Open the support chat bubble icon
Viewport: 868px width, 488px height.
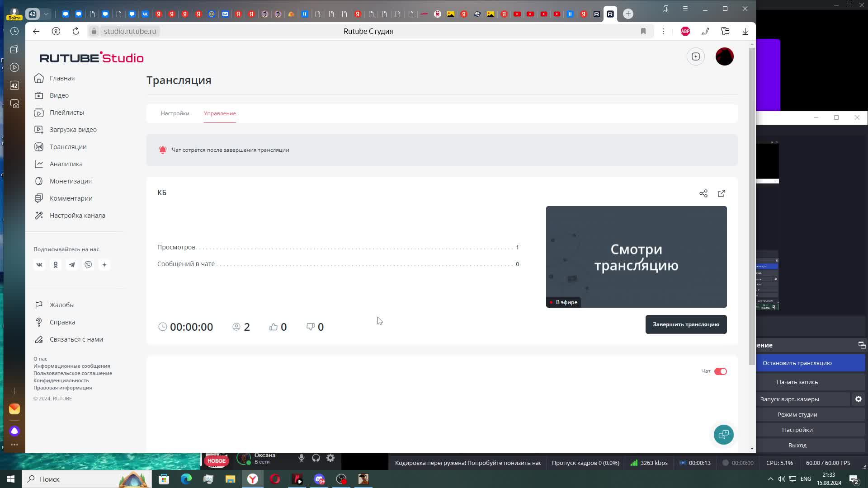coord(723,435)
